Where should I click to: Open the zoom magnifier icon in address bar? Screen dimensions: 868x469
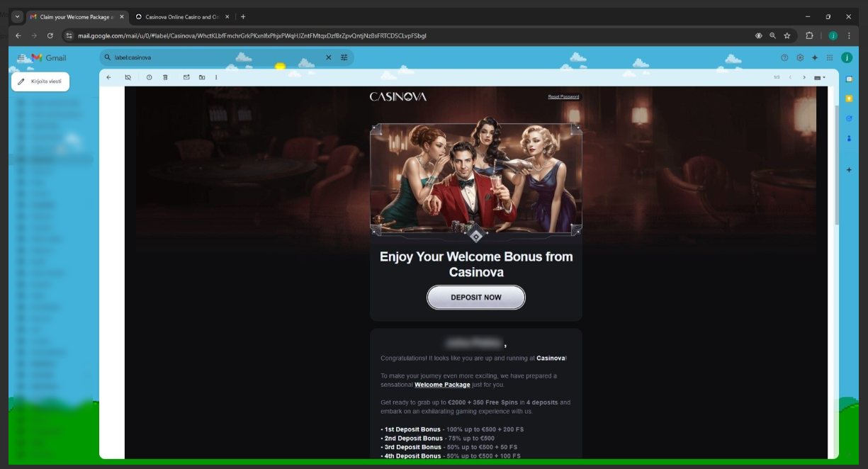click(x=772, y=35)
